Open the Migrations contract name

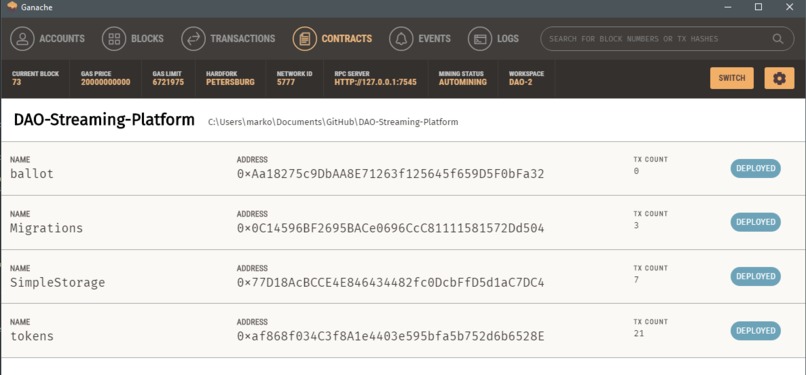point(46,228)
